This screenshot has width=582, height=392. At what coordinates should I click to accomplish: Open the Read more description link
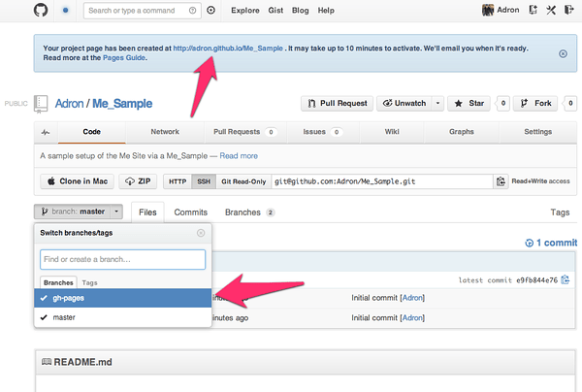pos(239,156)
